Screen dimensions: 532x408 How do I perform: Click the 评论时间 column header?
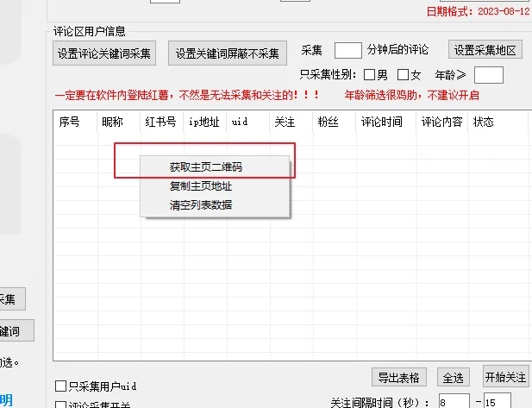[386, 122]
